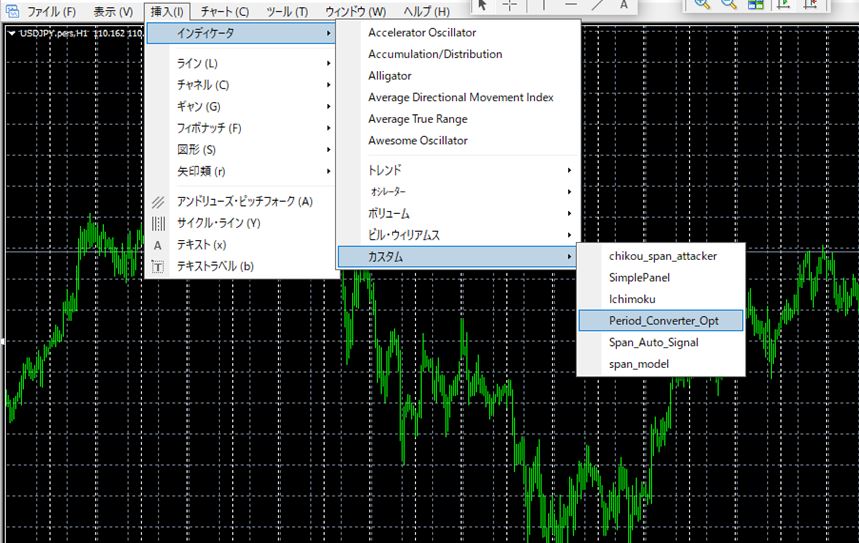Toggle the chart shift icon
Image resolution: width=859 pixels, height=543 pixels.
pyautogui.click(x=810, y=4)
